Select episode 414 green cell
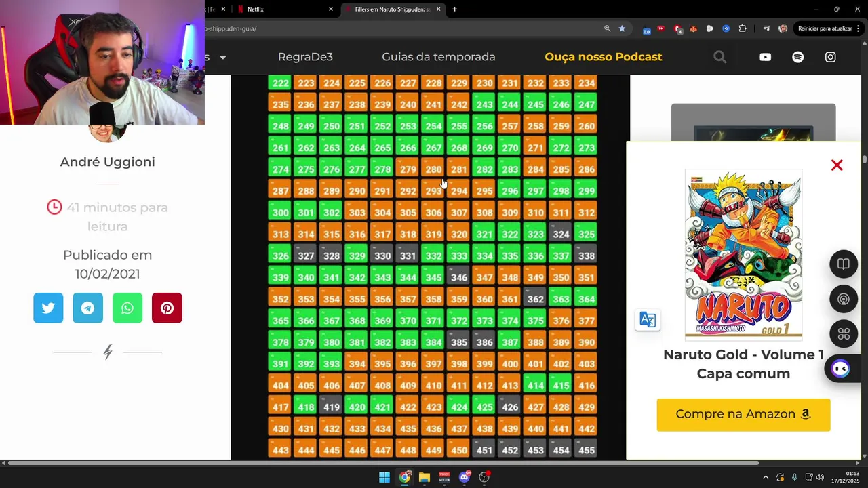Screen dimensions: 868x488 pyautogui.click(x=536, y=386)
